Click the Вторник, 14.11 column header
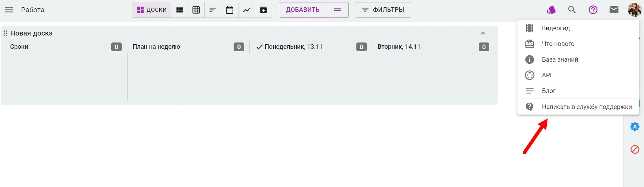The height and width of the screenshot is (187, 644). coord(399,47)
